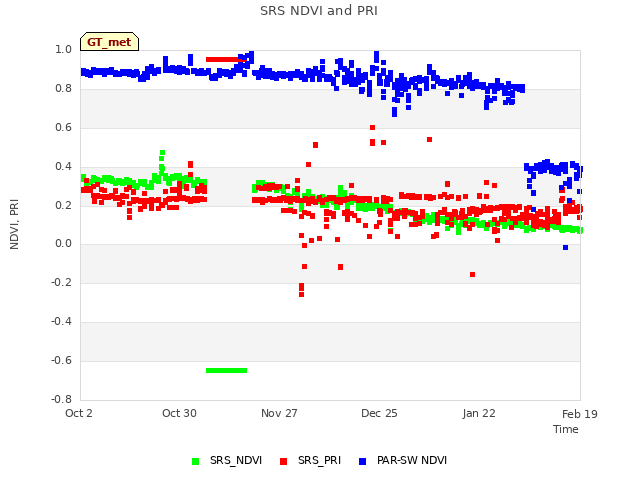Click the 1.0 y-axis tick label
This screenshot has width=640, height=480.
click(63, 49)
